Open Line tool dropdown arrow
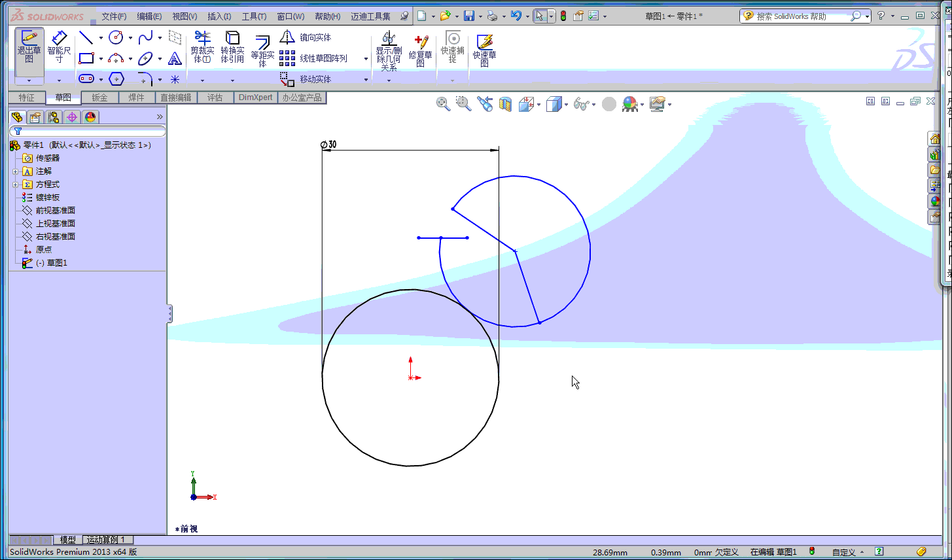Image resolution: width=952 pixels, height=560 pixels. (101, 38)
